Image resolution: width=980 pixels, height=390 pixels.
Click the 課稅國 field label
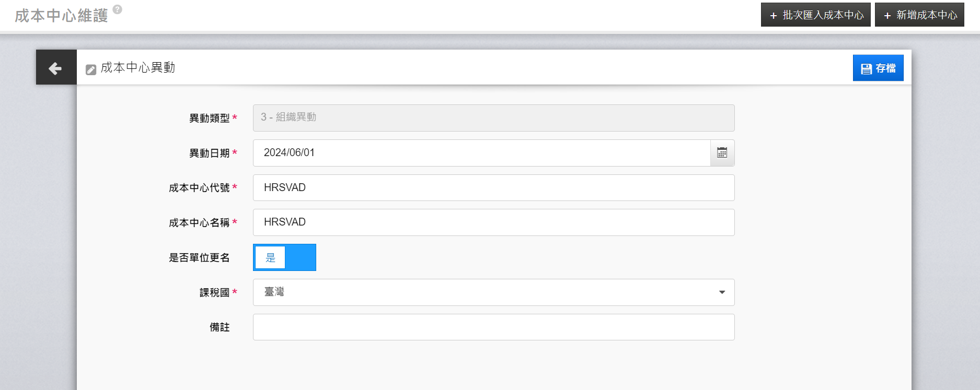(214, 293)
